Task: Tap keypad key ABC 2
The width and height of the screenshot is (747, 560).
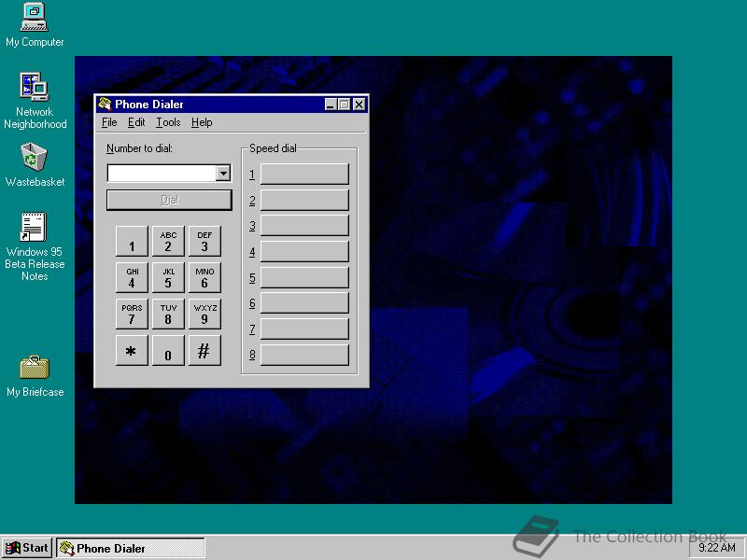Action: coord(168,241)
